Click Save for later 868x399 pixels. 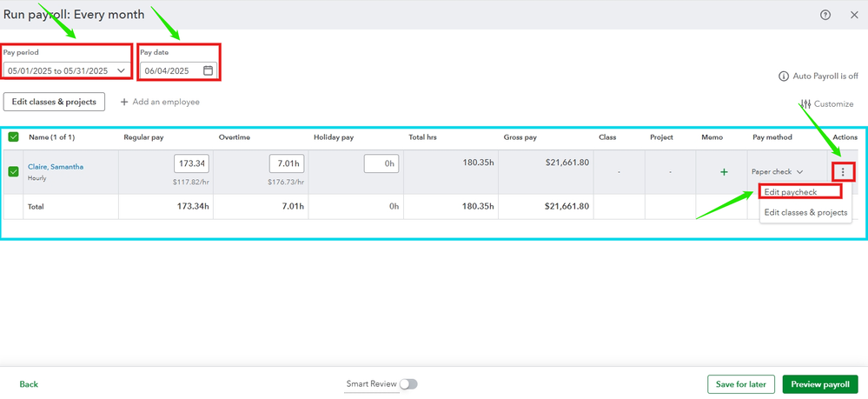point(740,384)
